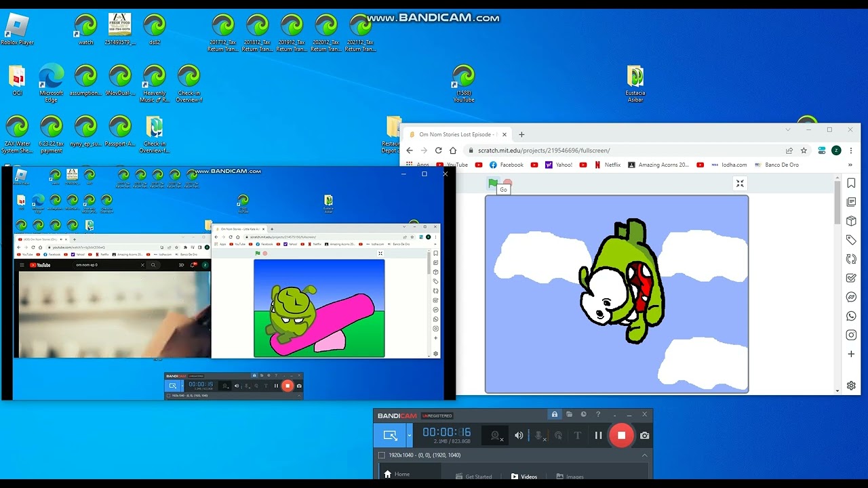Click the Scratch red stop button
868x488 pixels.
507,183
